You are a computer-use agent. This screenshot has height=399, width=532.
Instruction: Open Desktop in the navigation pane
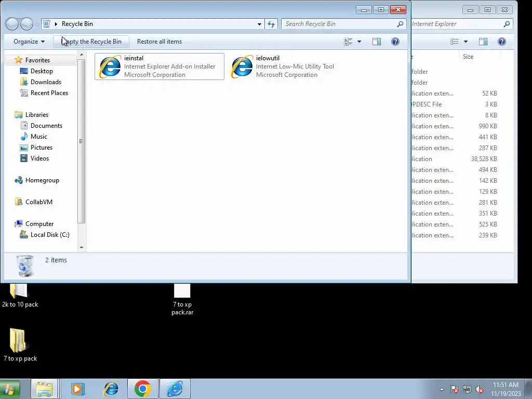click(x=42, y=71)
